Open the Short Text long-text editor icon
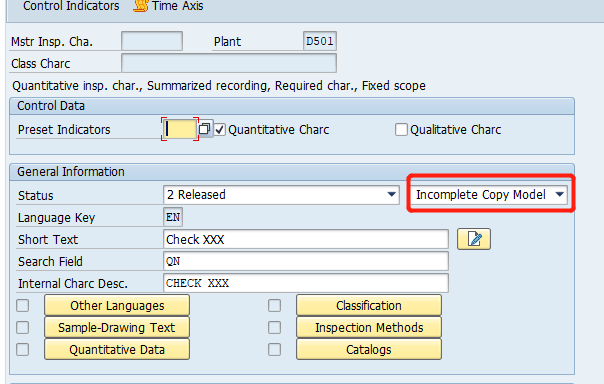The width and height of the screenshot is (604, 384). click(474, 239)
